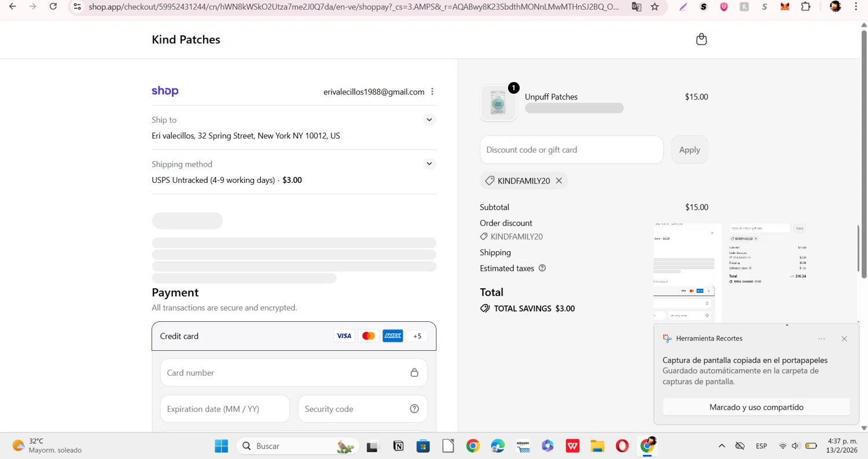Screen dimensions: 868x459
Task: Show hidden system tray icons
Action: 722,446
